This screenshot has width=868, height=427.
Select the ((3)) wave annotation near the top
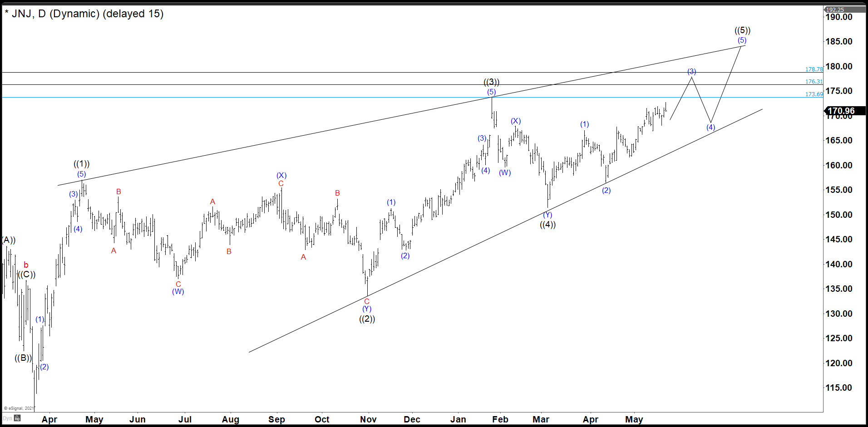point(491,82)
